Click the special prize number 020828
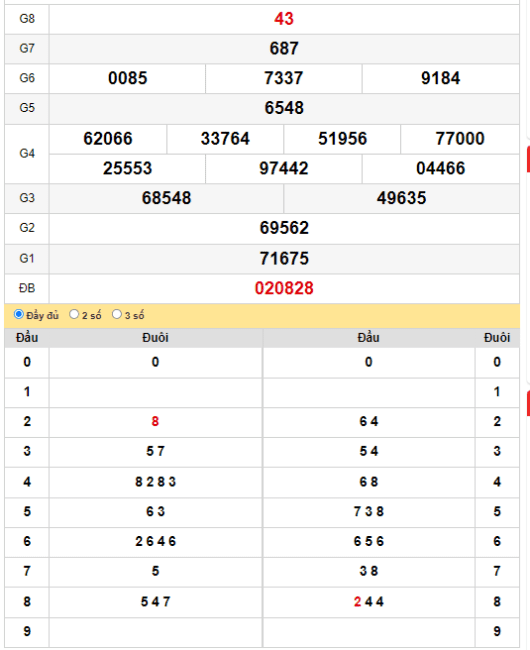530x650 pixels. click(284, 289)
